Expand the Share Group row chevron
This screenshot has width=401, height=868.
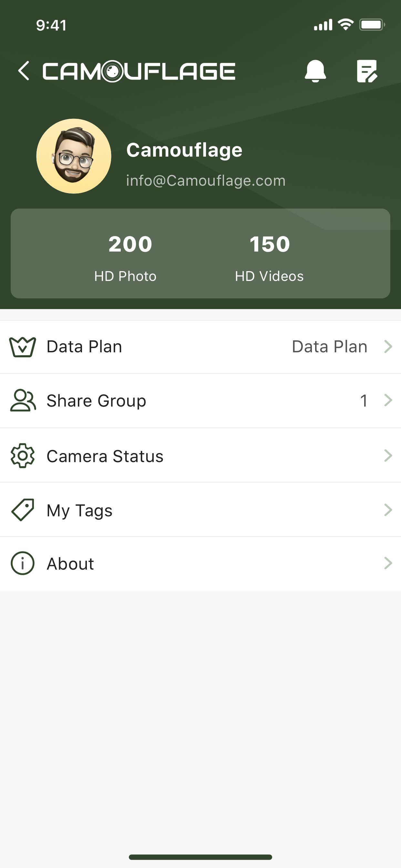tap(388, 400)
